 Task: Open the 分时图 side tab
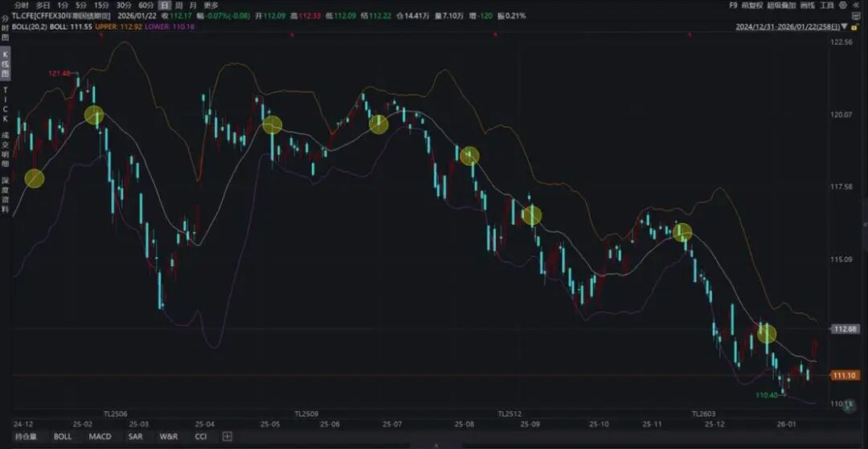pyautogui.click(x=6, y=30)
